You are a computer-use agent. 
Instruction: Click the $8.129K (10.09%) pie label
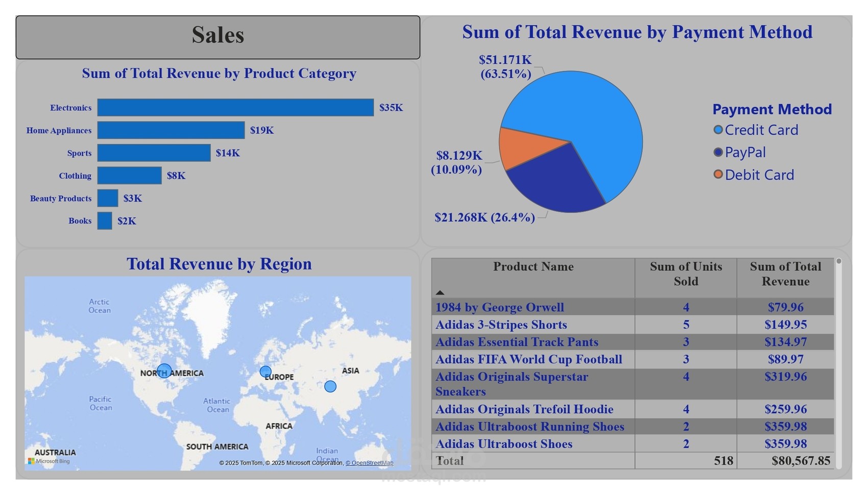click(456, 162)
